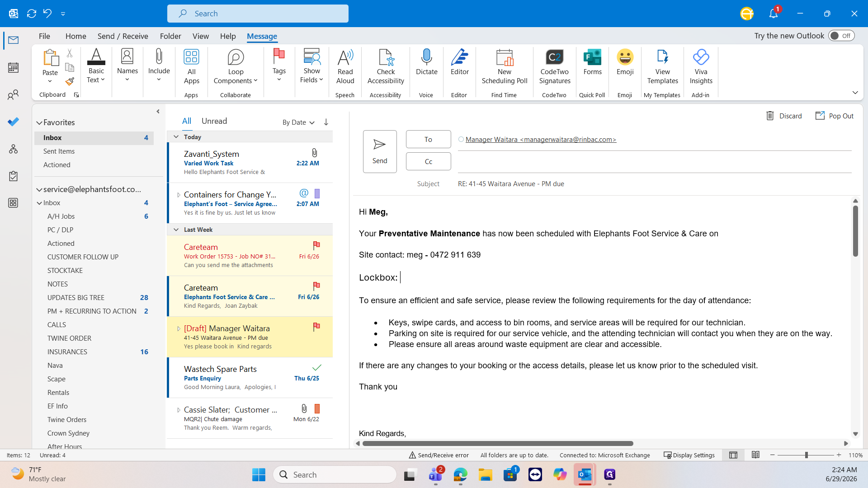Screen dimensions: 868x488
Task: Open the Tags dropdown
Action: (x=279, y=66)
